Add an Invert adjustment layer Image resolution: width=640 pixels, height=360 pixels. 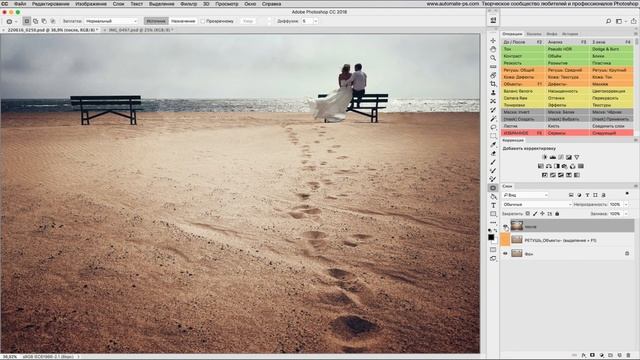pos(544,175)
